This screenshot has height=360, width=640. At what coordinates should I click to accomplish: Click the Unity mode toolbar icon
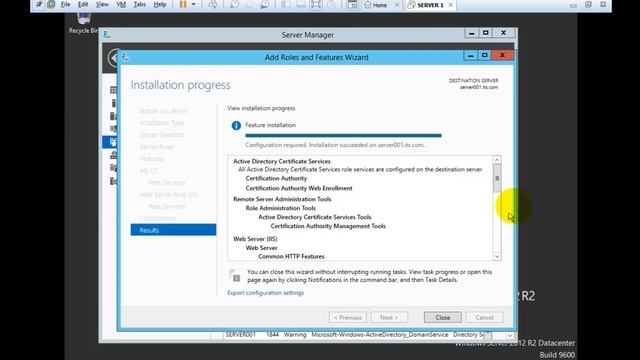pyautogui.click(x=331, y=4)
